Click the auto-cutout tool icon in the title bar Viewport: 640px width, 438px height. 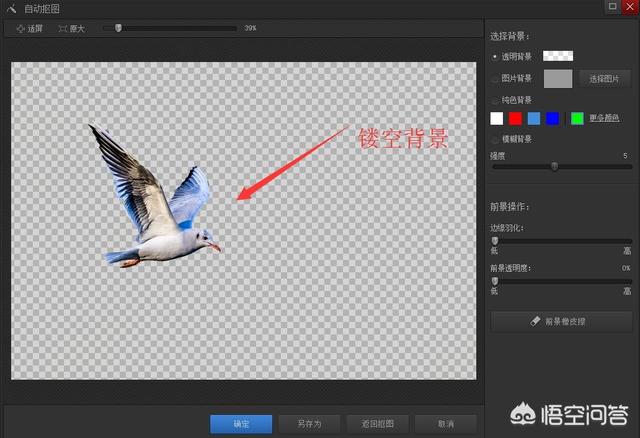coord(10,8)
